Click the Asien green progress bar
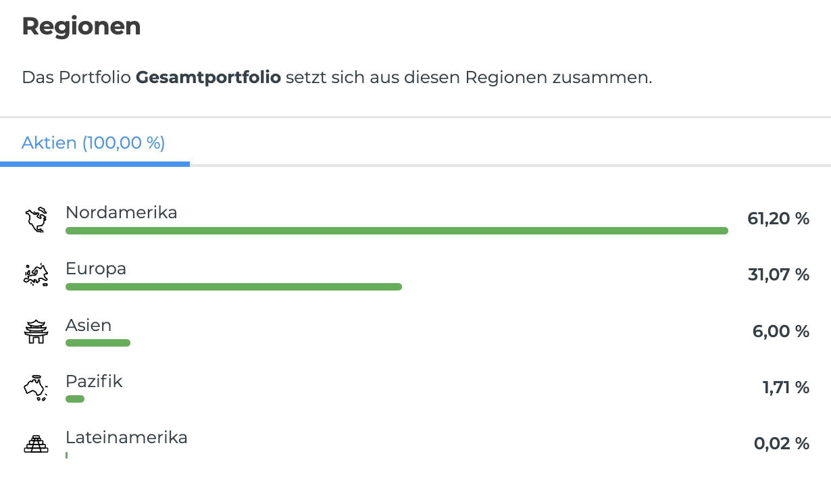Viewport: 831px width, 504px height. pos(98,343)
